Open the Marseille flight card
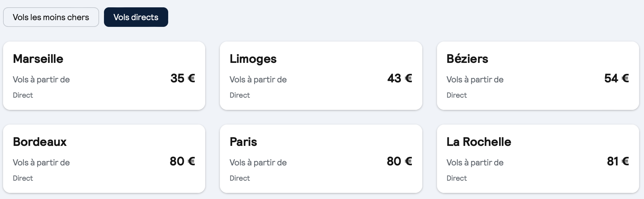Image resolution: width=644 pixels, height=199 pixels. [104, 76]
